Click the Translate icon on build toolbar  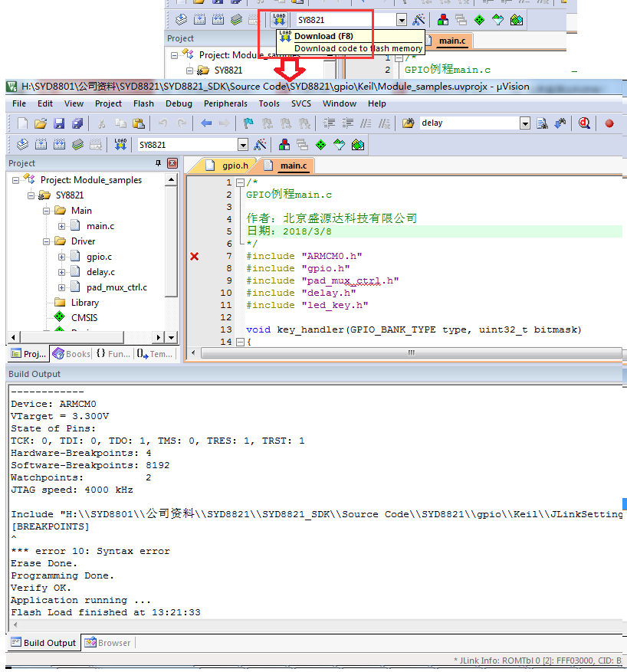22,145
